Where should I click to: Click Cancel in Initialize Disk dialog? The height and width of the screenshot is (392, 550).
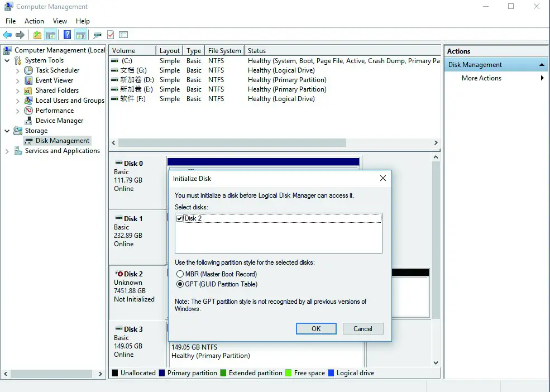point(363,328)
